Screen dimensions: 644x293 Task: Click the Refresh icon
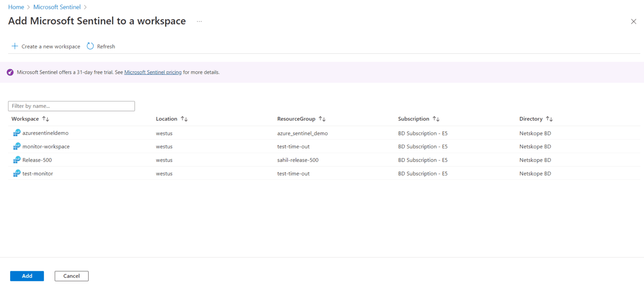90,46
